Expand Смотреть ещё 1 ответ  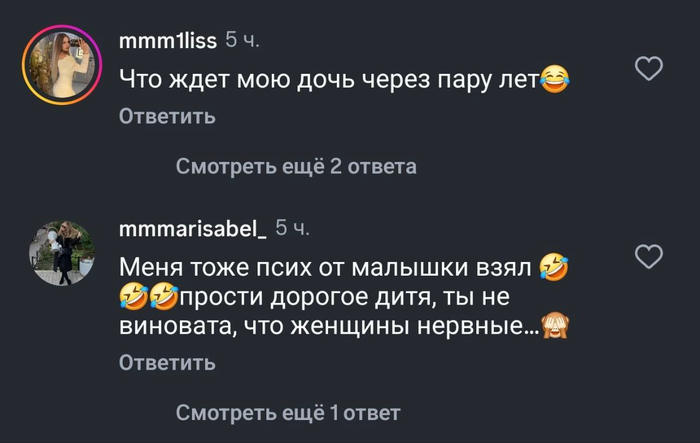tap(288, 412)
